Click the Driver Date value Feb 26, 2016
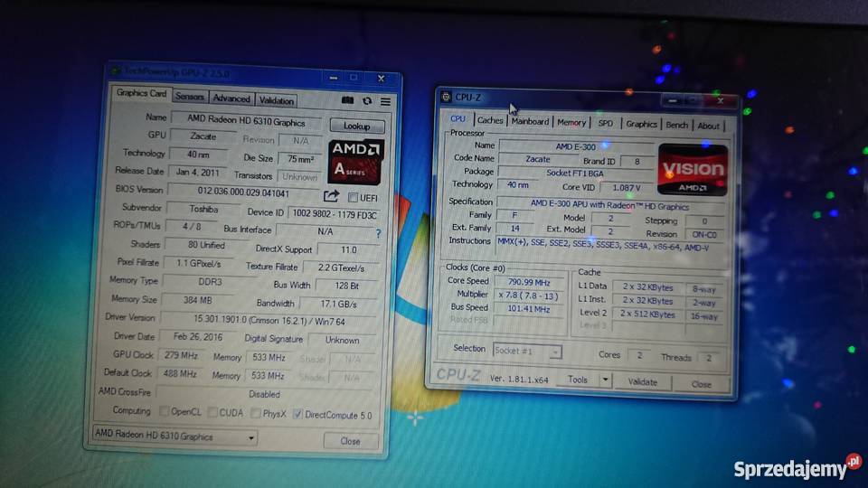 pos(198,336)
